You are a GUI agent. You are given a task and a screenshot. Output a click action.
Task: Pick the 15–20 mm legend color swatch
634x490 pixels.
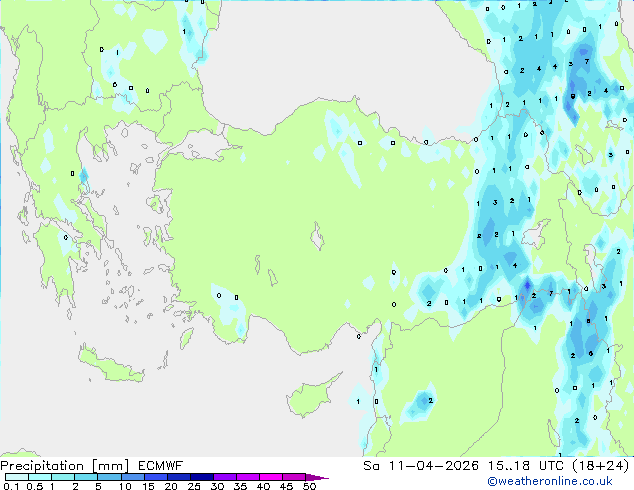click(x=155, y=477)
